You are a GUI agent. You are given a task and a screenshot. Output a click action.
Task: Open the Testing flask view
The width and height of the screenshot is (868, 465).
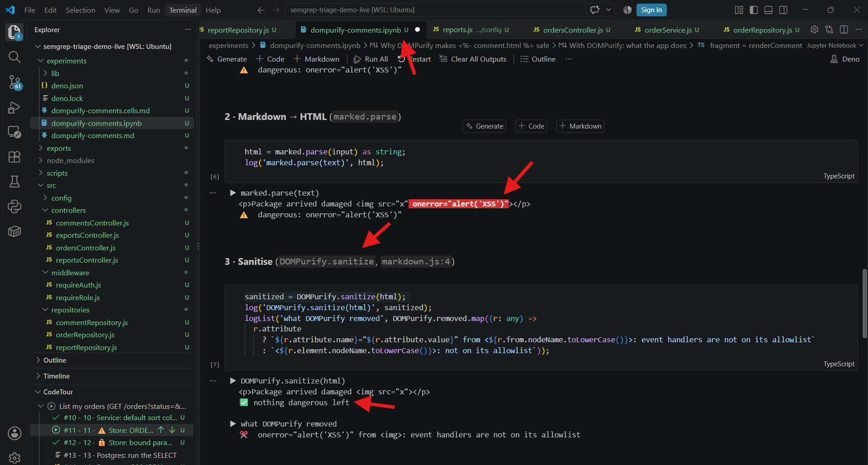pos(14,182)
